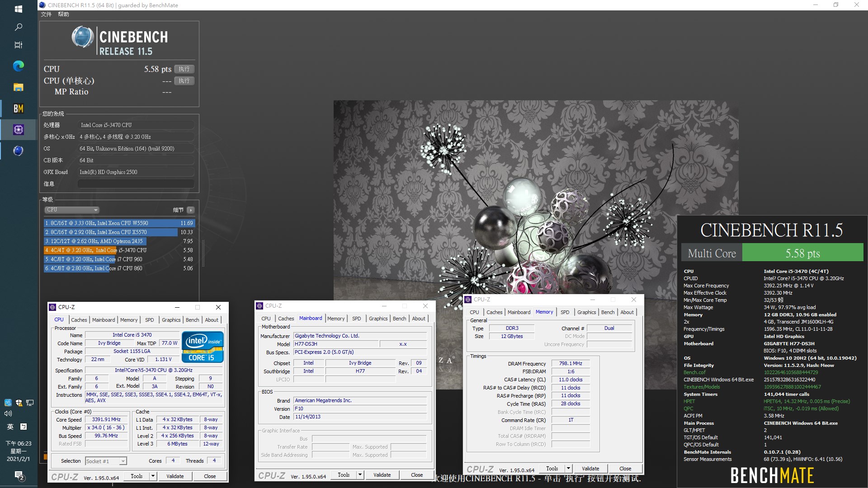Click the Intel Core i5 logo badge
The height and width of the screenshot is (488, 868).
[203, 347]
